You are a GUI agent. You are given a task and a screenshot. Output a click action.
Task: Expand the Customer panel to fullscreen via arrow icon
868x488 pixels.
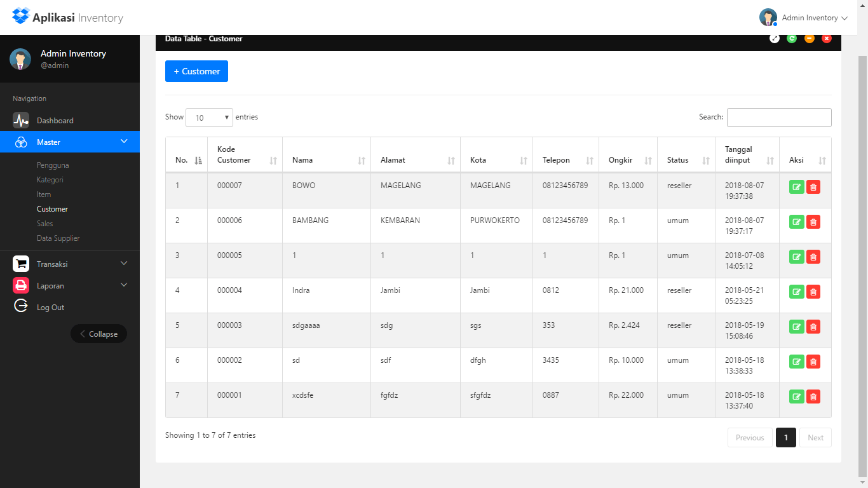pos(775,38)
